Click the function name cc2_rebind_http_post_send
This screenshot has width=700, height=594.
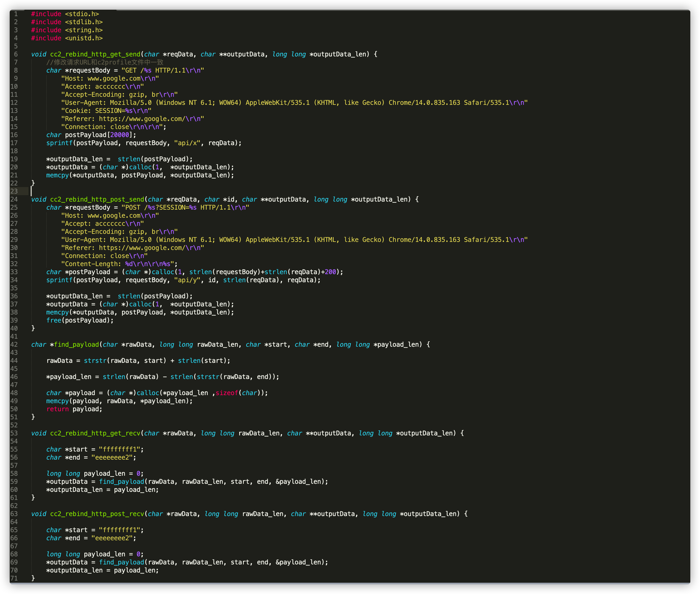(97, 199)
